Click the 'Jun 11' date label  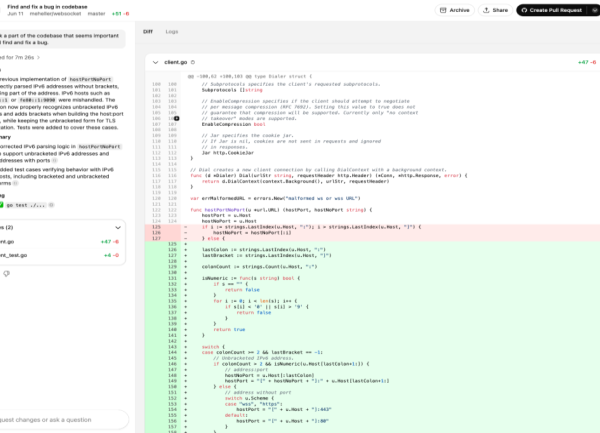coord(15,14)
